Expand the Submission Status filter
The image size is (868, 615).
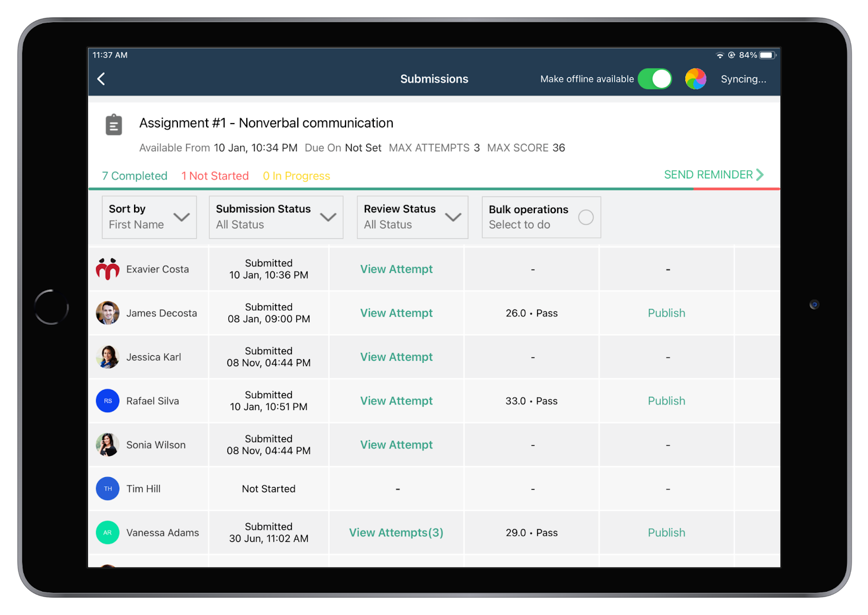(x=276, y=217)
